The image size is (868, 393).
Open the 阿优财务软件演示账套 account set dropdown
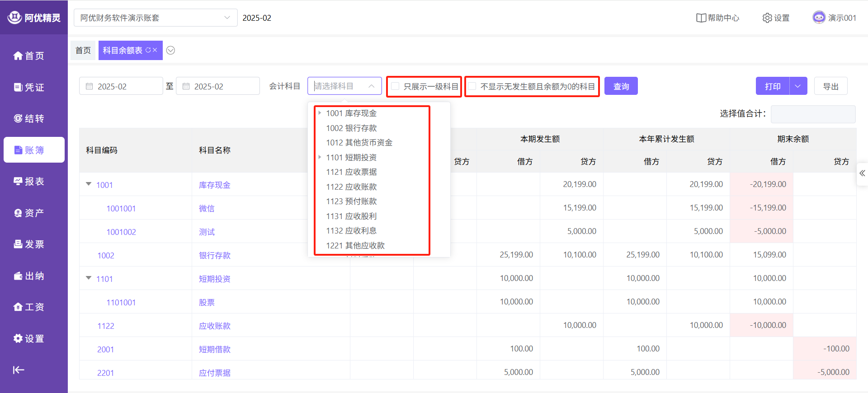[155, 18]
